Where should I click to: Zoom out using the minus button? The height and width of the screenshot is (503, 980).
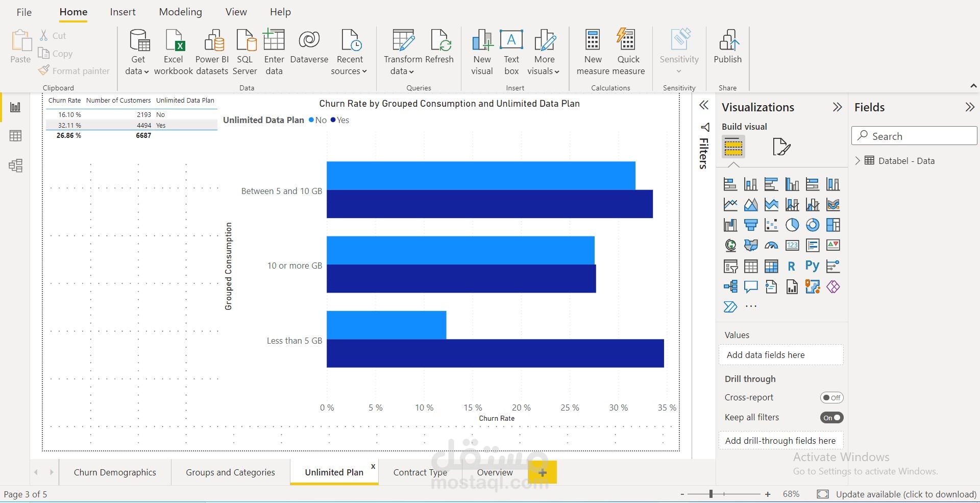pyautogui.click(x=682, y=494)
